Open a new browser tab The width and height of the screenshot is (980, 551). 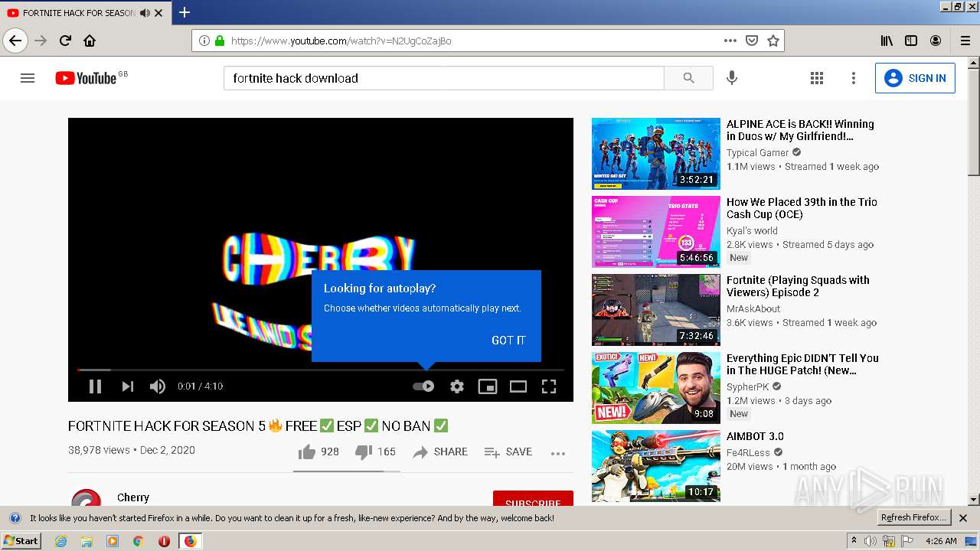click(x=185, y=12)
